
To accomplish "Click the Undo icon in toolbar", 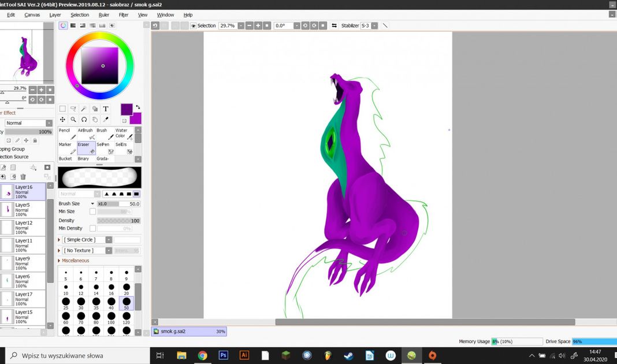I will 155,25.
